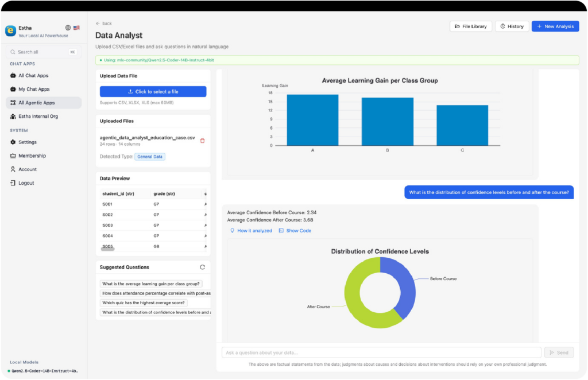The image size is (588, 380).
Task: Go back using the back arrow
Action: (x=104, y=23)
